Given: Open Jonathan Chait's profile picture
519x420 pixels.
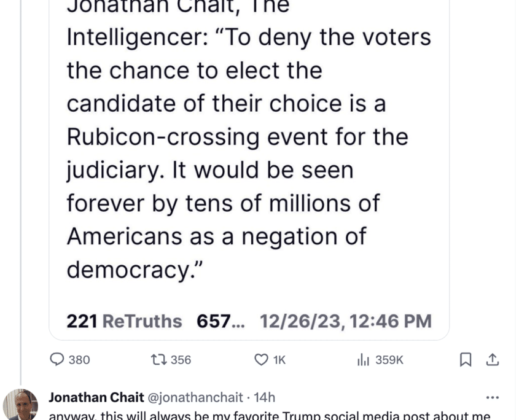Looking at the screenshot, I should click(20, 405).
